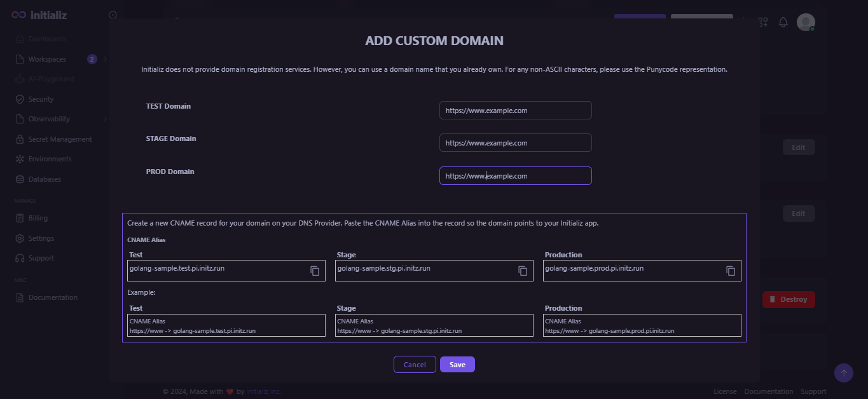Screen dimensions: 868x399
Task: Collapse the sidebar with top toggle icon
Action: pyautogui.click(x=113, y=15)
